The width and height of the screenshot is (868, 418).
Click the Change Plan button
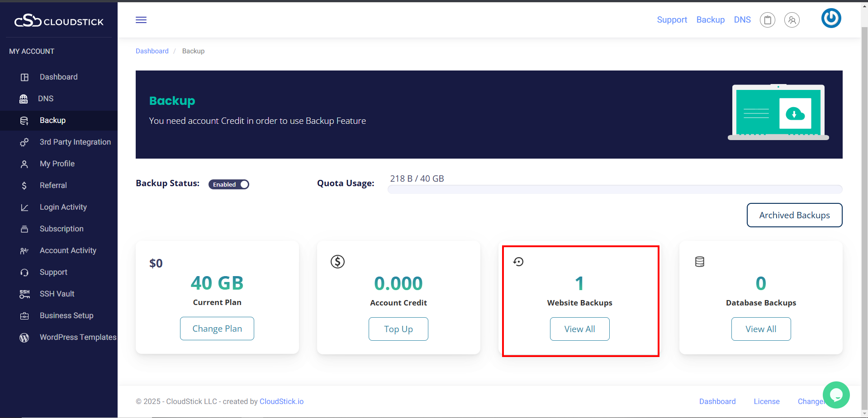pyautogui.click(x=217, y=329)
